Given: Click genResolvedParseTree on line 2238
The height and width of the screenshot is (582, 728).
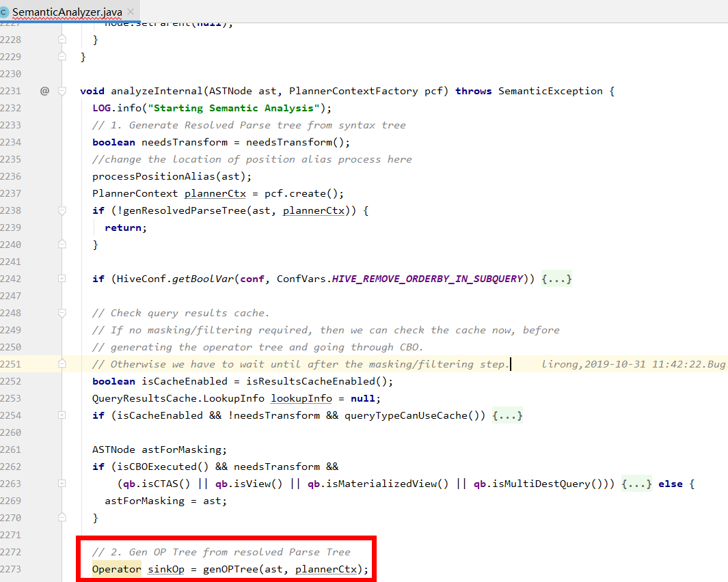Looking at the screenshot, I should pyautogui.click(x=185, y=210).
